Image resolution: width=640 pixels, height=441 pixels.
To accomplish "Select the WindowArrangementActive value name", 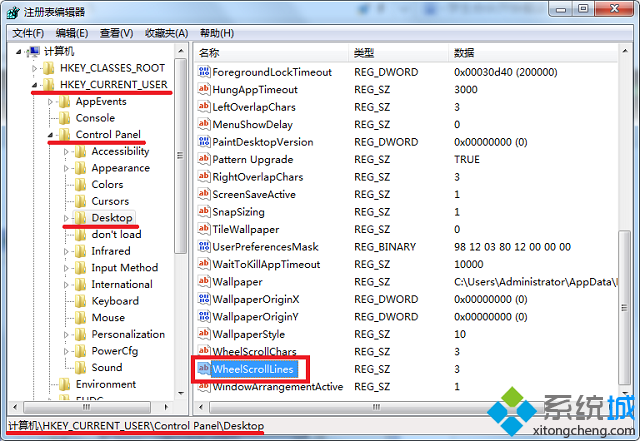I will (x=278, y=386).
